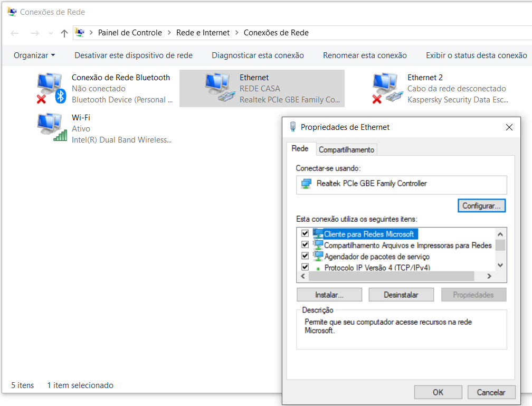Screen dimensions: 532x406
Task: Click the horizontal scrollbar thumb in items list
Action: (x=391, y=276)
